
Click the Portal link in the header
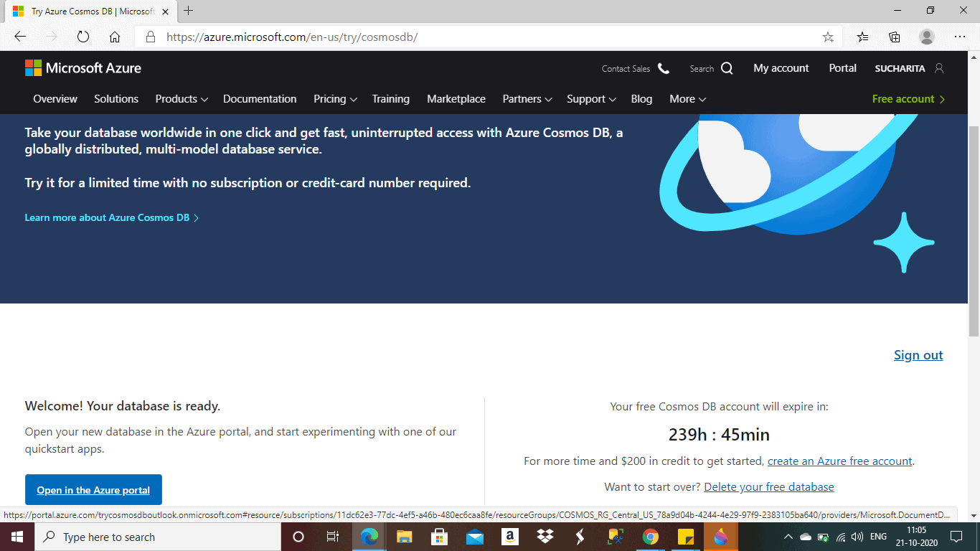[843, 68]
